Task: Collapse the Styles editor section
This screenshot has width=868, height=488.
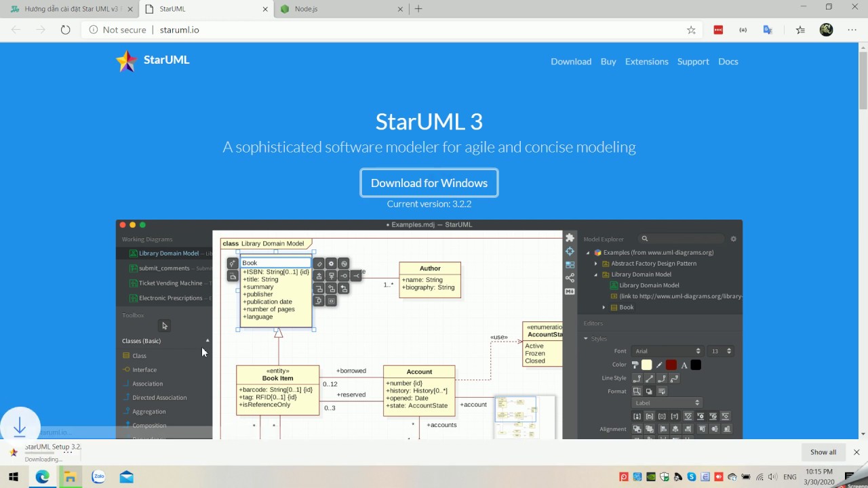Action: click(x=586, y=338)
